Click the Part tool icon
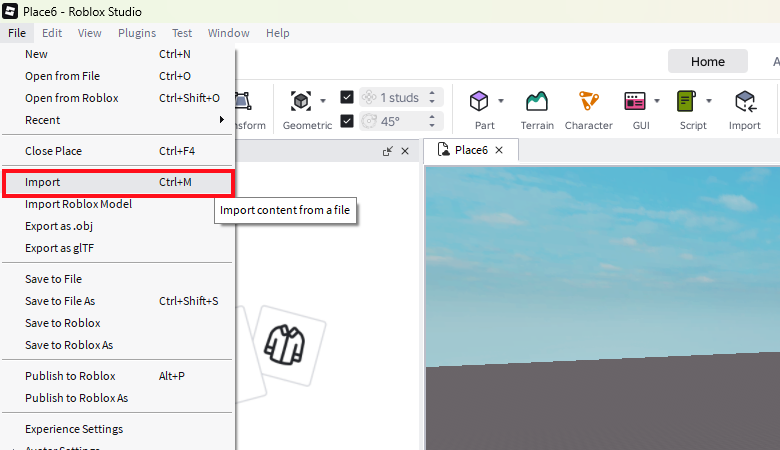 click(479, 101)
